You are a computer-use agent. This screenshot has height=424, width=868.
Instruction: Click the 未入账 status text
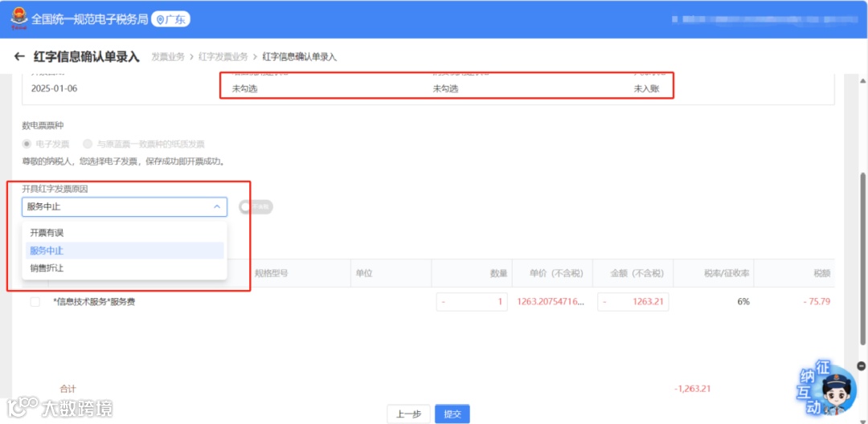click(x=646, y=88)
